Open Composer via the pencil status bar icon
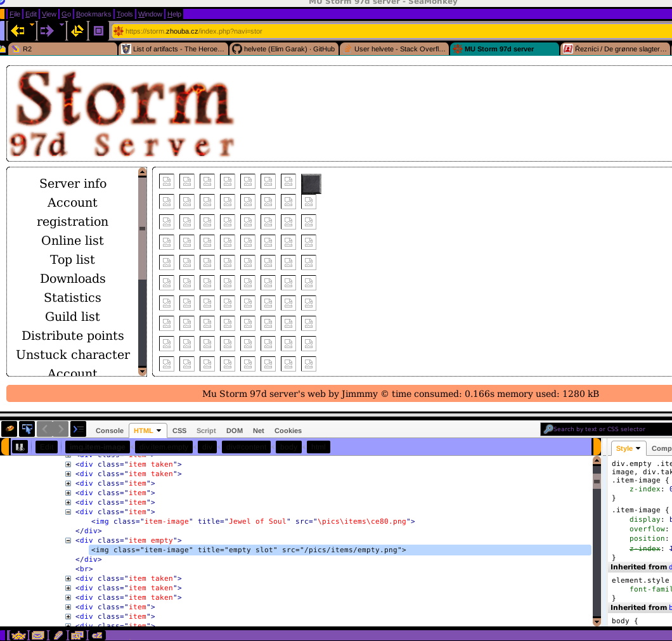 (58, 635)
